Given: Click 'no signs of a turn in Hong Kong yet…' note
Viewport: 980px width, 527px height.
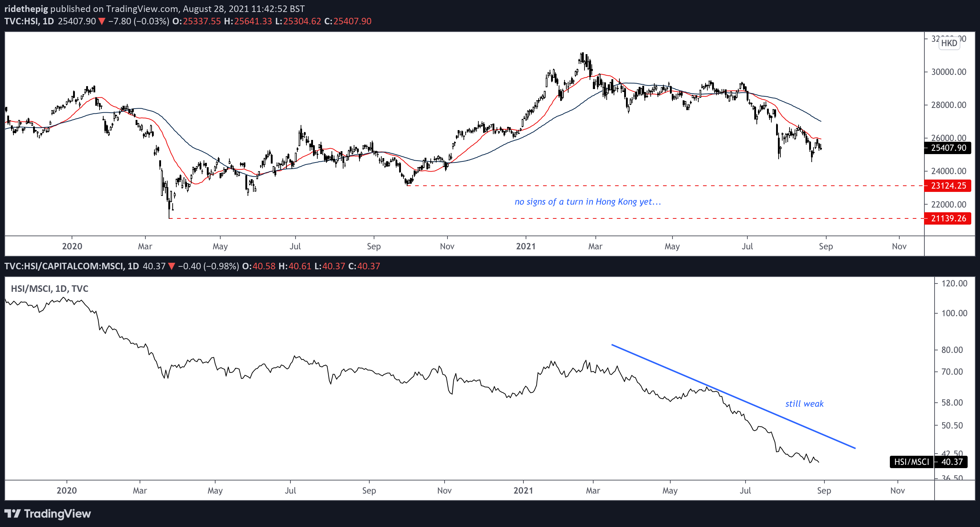Looking at the screenshot, I should click(588, 202).
